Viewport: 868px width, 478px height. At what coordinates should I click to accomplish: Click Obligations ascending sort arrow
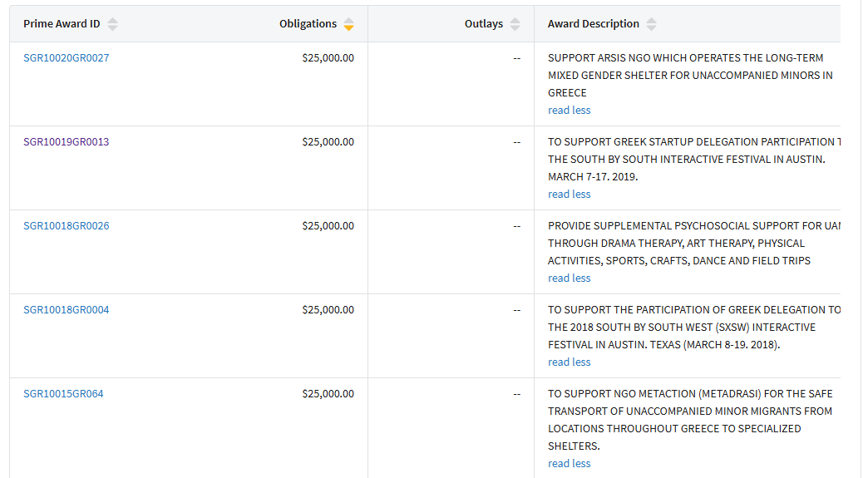[x=349, y=20]
